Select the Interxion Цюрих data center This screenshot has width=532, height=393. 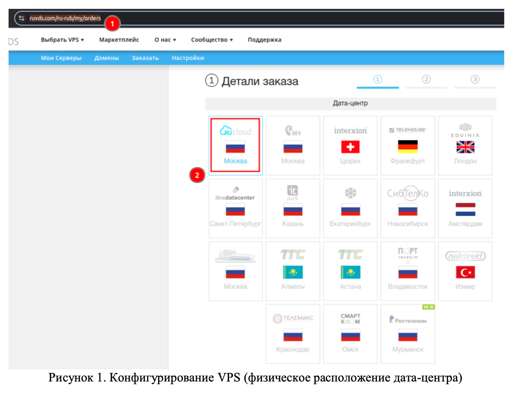click(350, 145)
